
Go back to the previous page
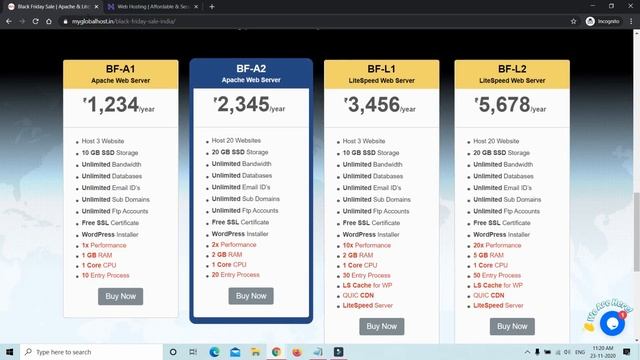(x=9, y=21)
